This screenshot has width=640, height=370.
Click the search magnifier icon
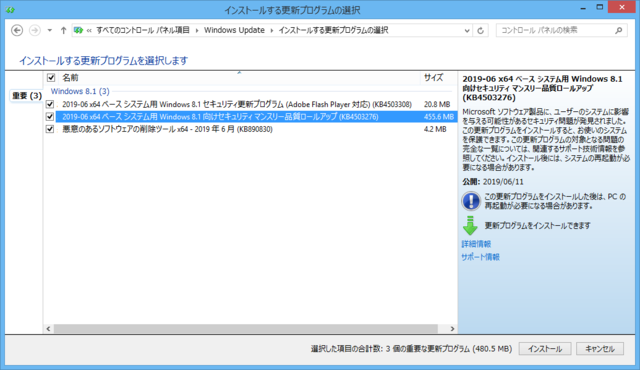(619, 30)
